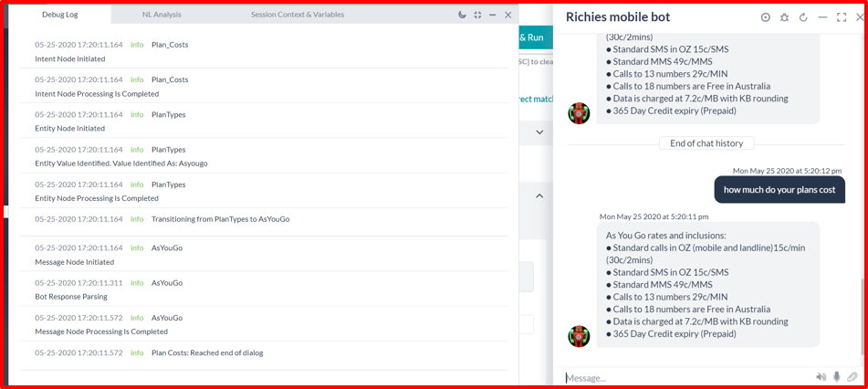Select the 'Intent Node Initiated' log entry
Viewport: 868px width, 389px height.
click(69, 58)
